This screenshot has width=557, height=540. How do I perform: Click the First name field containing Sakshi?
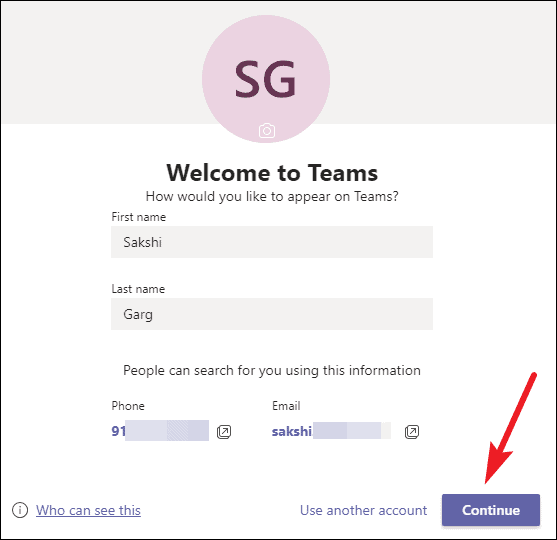[272, 242]
